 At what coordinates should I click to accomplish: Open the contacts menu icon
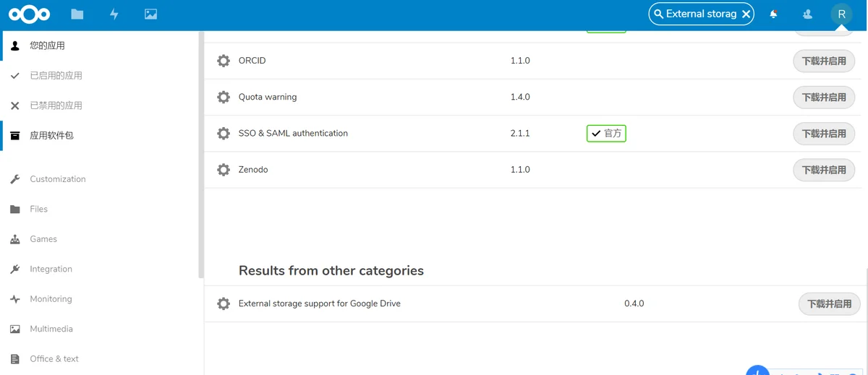coord(807,14)
